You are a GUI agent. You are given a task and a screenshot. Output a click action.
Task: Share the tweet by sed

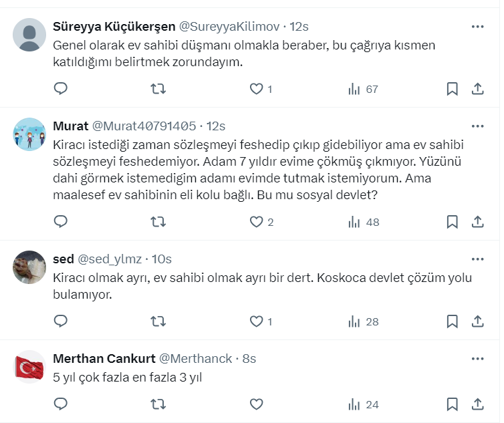tap(478, 321)
